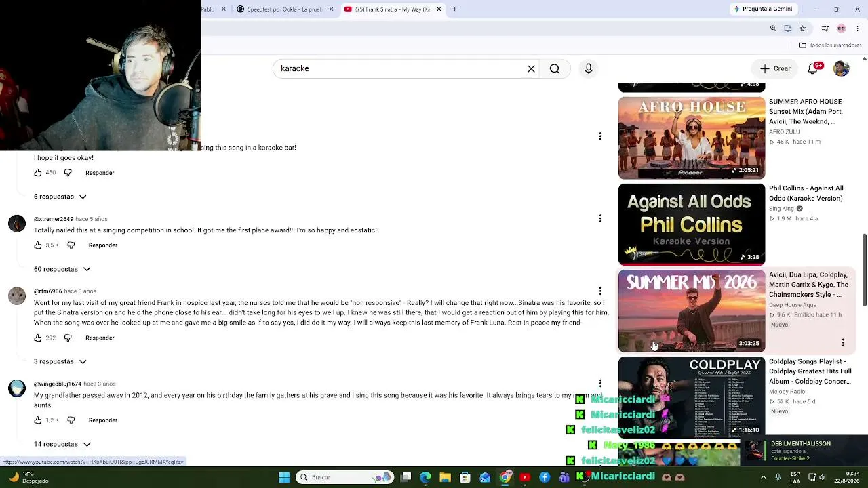868x488 pixels.
Task: Click Pregunta a Gemini button
Action: (x=763, y=9)
